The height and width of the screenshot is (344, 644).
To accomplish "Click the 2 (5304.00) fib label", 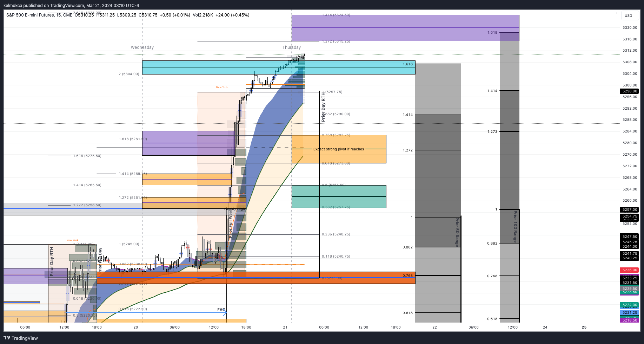I will [x=129, y=74].
